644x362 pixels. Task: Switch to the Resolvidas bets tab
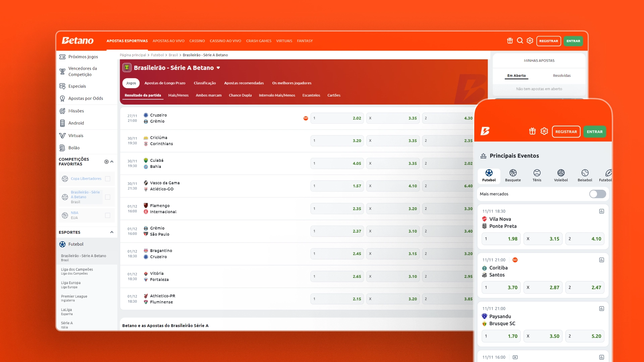pyautogui.click(x=561, y=75)
